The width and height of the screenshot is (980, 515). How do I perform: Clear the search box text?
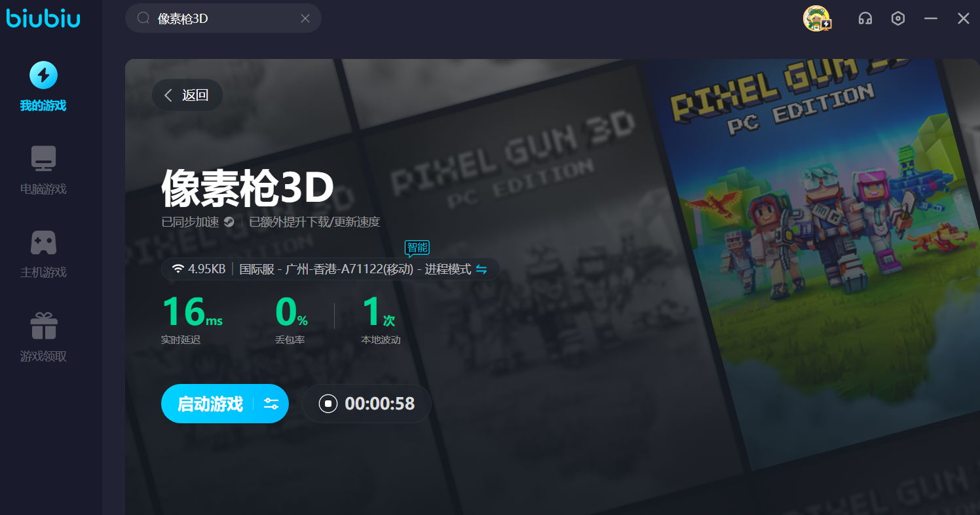305,18
